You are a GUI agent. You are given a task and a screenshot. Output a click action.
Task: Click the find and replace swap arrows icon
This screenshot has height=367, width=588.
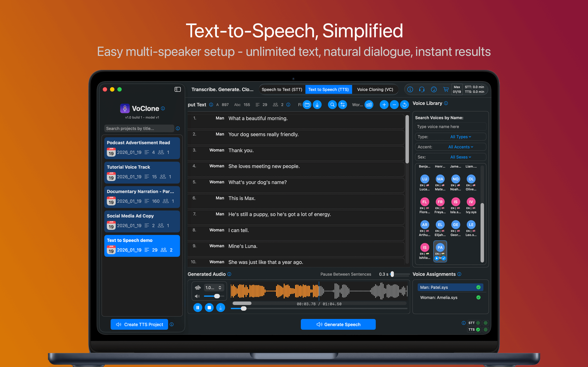pyautogui.click(x=342, y=105)
